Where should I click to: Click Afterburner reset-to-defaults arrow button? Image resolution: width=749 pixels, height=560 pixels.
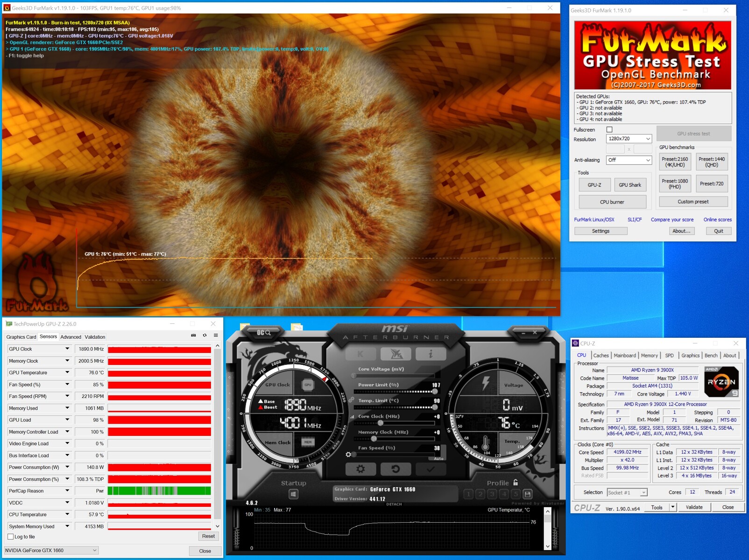396,469
